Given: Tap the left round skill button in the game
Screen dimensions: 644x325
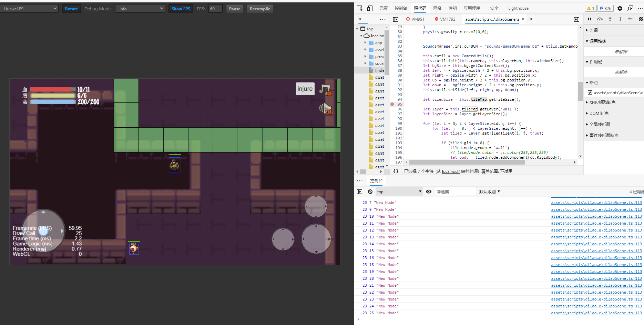Looking at the screenshot, I should tap(283, 239).
